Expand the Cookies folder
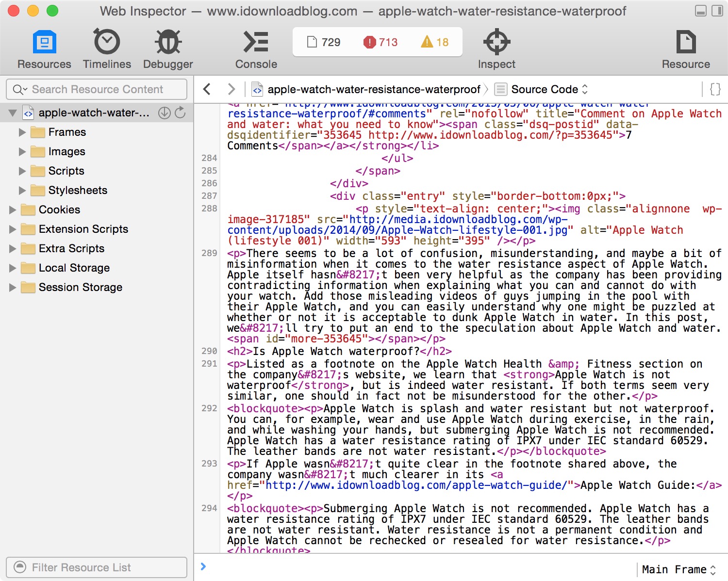 click(13, 210)
